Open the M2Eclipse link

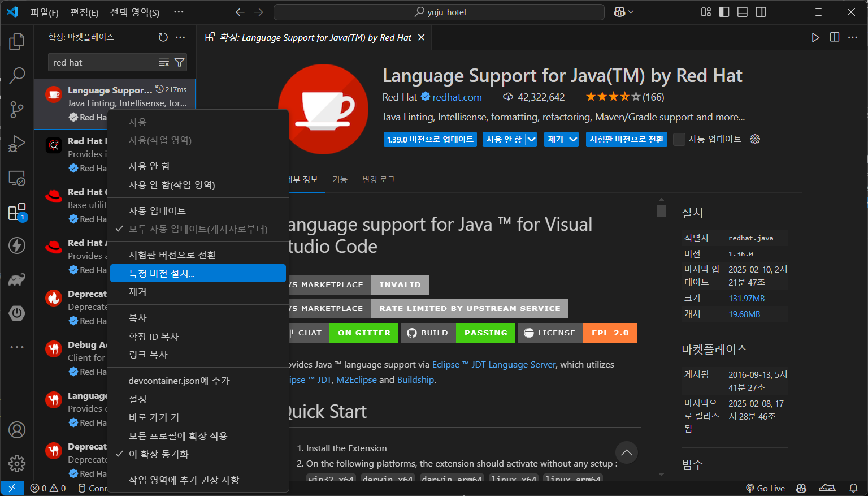tap(356, 380)
